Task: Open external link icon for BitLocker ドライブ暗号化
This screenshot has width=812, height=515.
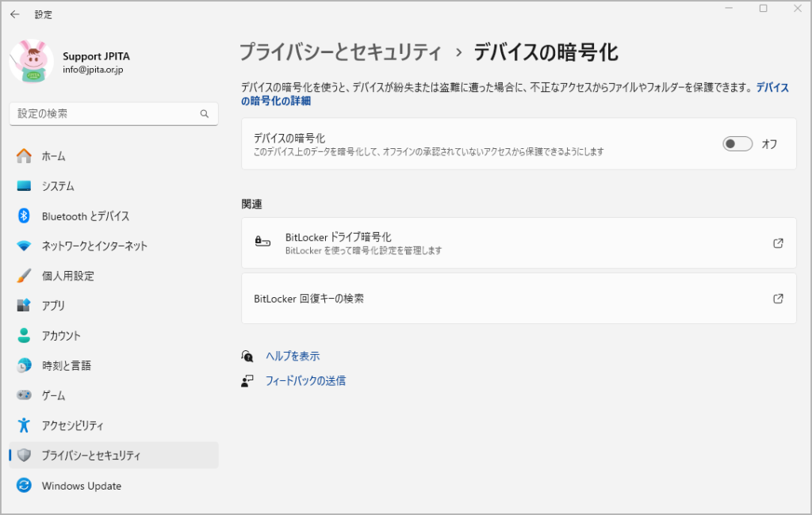Action: [778, 243]
